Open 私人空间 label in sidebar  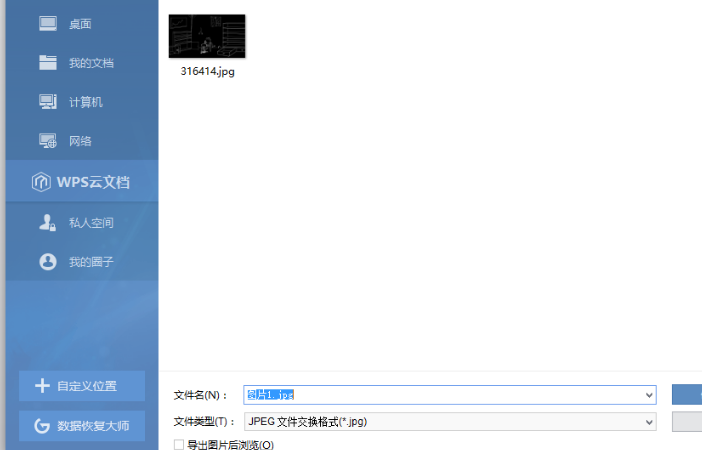(91, 223)
